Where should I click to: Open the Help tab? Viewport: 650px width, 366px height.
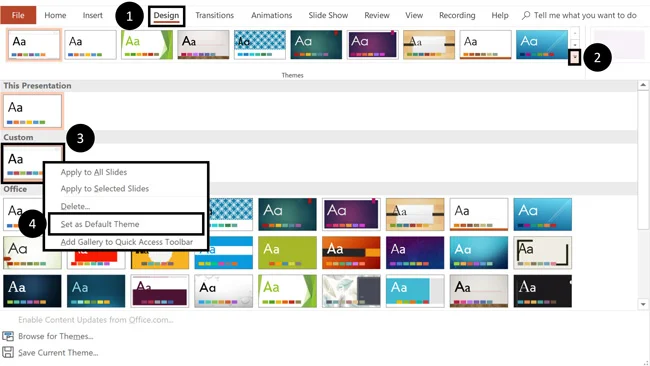click(500, 15)
